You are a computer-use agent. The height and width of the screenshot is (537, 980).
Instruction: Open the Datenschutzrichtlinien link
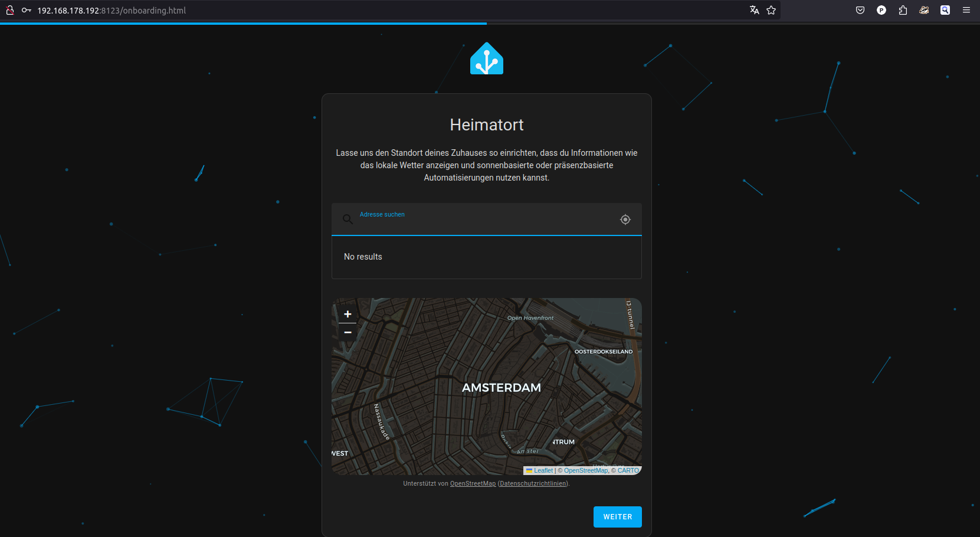(533, 484)
